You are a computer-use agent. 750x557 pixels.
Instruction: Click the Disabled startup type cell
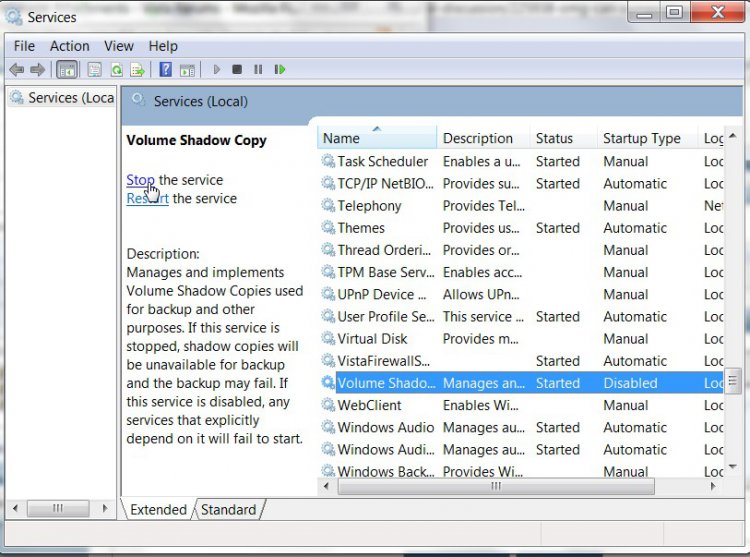(x=630, y=383)
